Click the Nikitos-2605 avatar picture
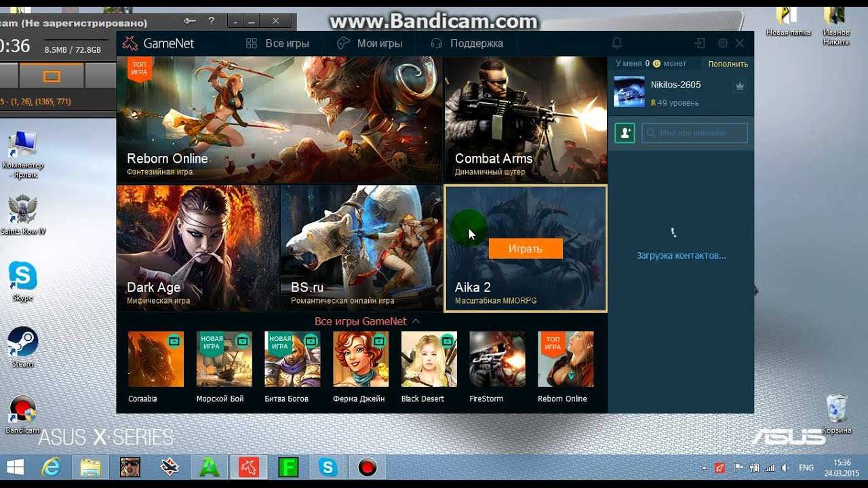 (629, 91)
